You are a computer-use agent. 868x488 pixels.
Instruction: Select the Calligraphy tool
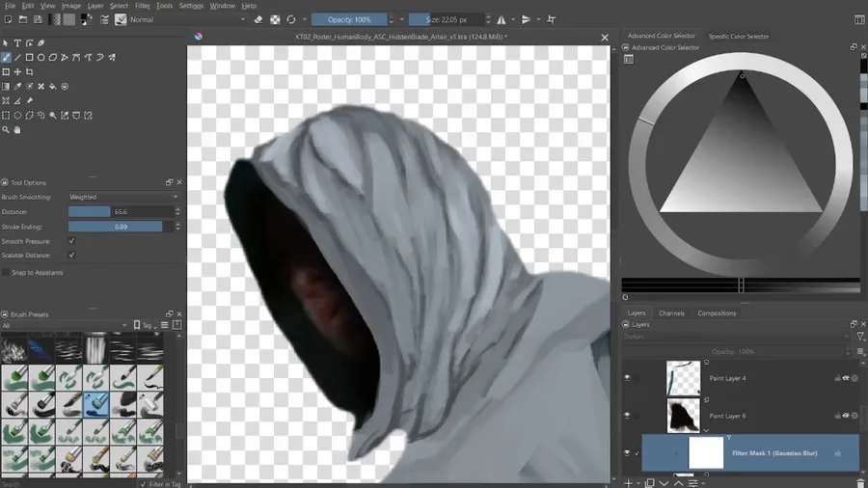(x=41, y=42)
